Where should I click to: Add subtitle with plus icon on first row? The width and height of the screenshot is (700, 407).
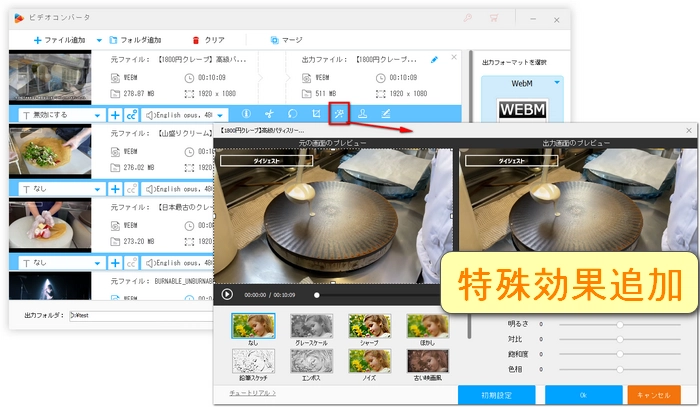pos(115,115)
